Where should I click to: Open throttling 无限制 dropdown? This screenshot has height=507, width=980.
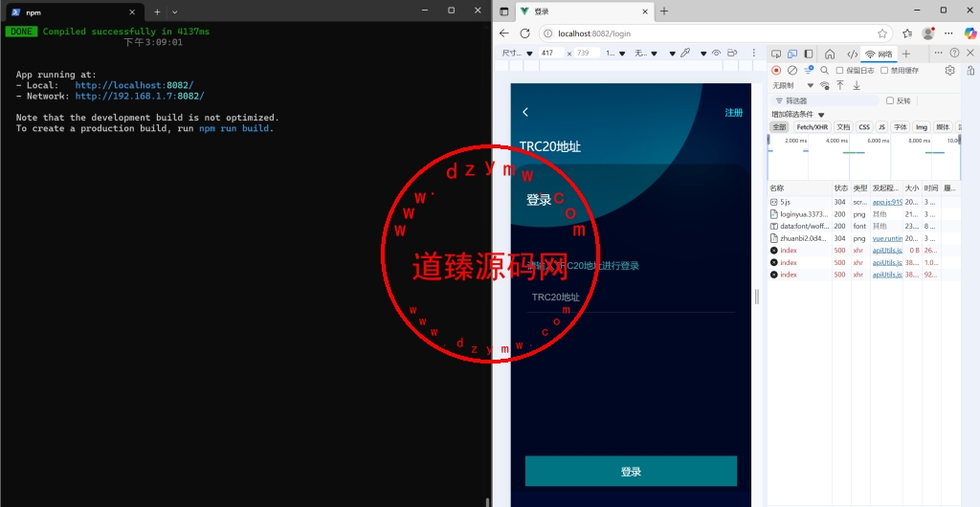pos(792,85)
